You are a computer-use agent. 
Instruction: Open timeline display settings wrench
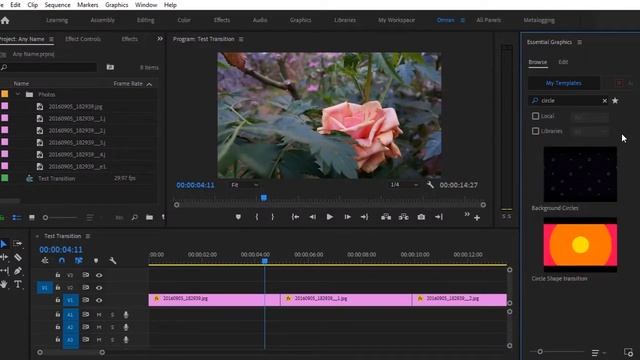(x=113, y=260)
